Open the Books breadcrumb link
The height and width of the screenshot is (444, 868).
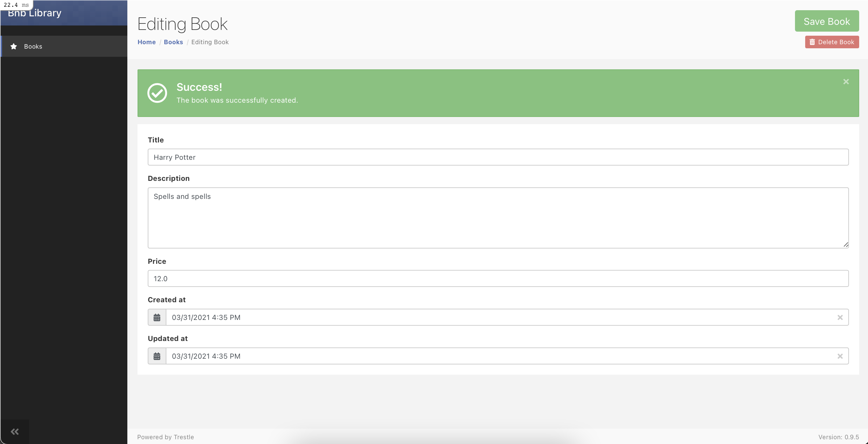(x=173, y=42)
